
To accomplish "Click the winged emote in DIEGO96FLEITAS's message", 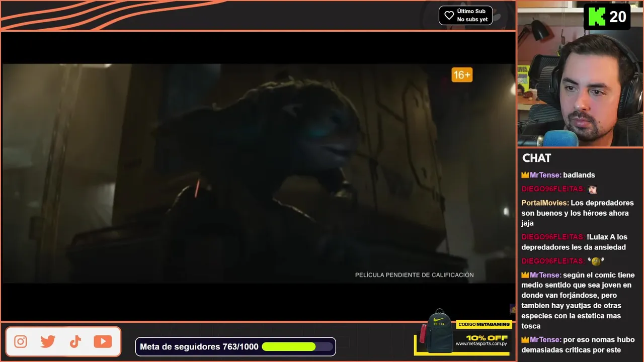I will 595,261.
